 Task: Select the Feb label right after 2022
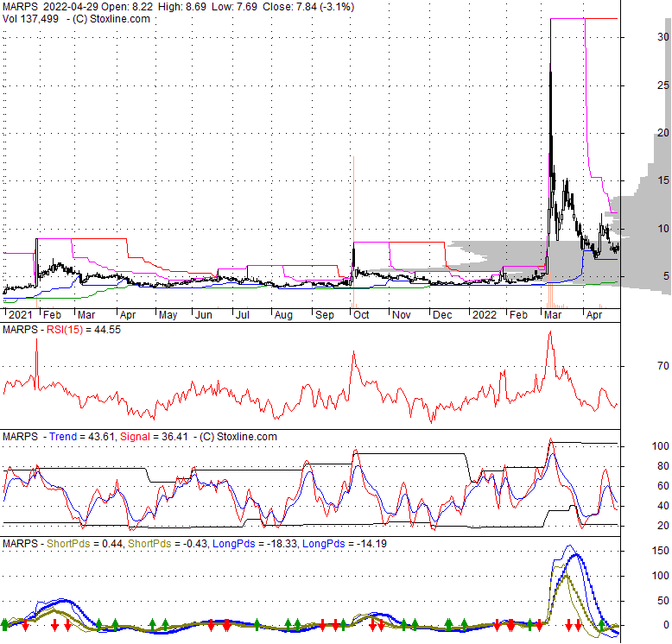click(x=518, y=315)
